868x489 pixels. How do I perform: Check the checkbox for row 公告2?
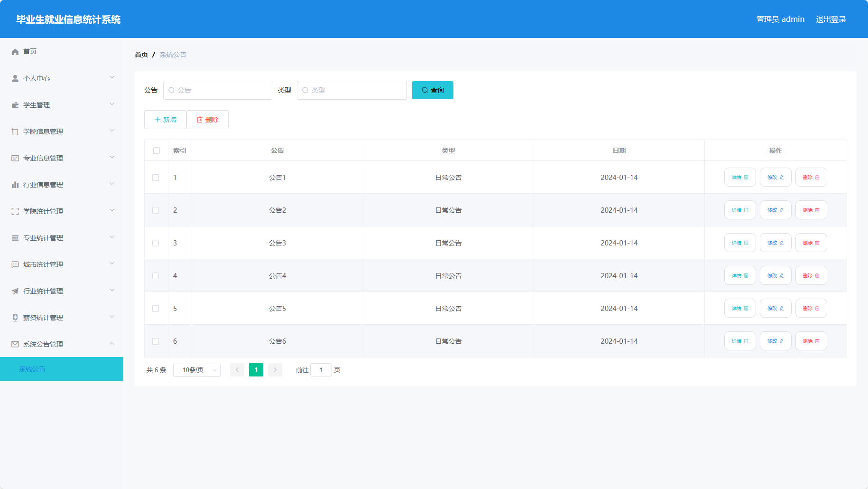pyautogui.click(x=156, y=210)
